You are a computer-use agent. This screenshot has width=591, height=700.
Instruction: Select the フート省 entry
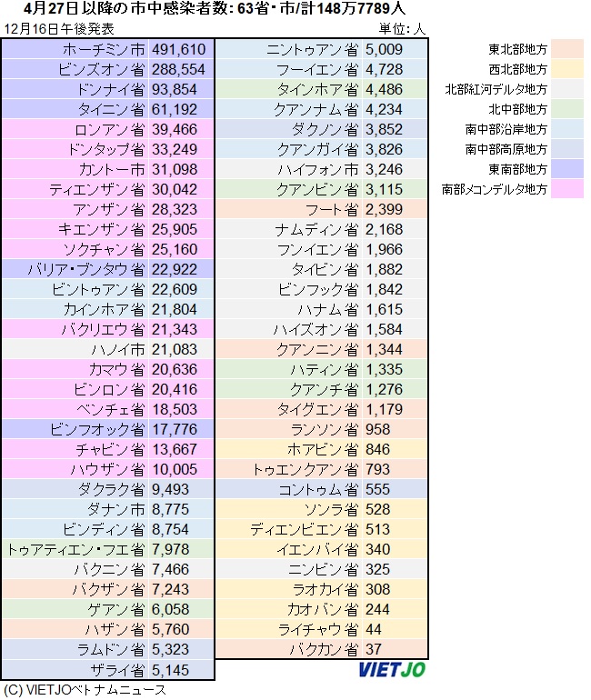click(x=332, y=209)
